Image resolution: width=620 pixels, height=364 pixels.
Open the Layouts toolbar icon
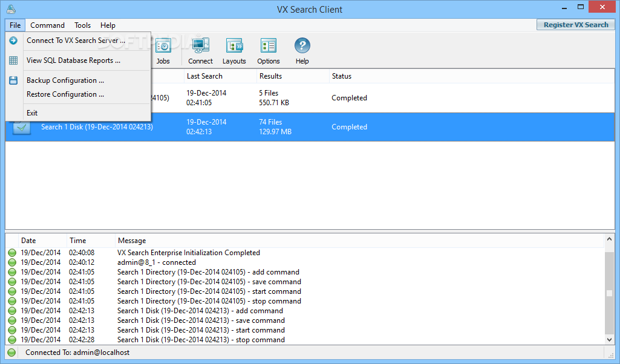click(x=234, y=51)
